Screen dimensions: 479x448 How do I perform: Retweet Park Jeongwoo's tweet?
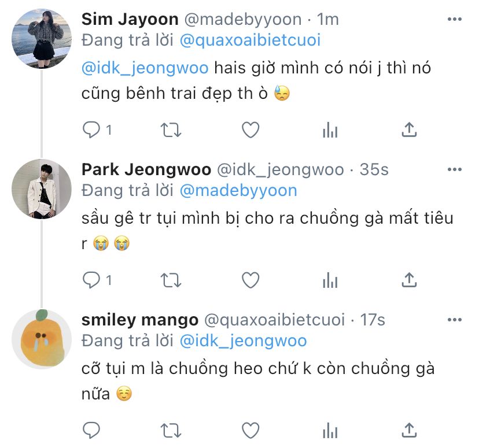171,281
